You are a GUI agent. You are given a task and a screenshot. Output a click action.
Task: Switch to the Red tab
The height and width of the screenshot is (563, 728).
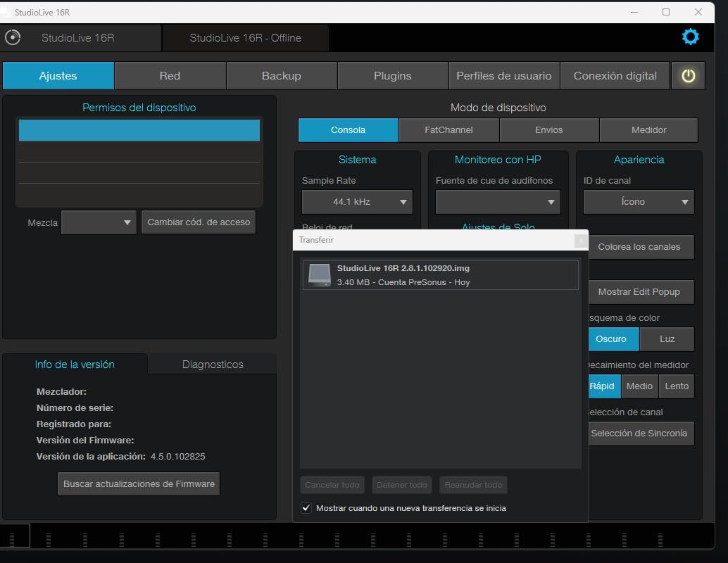[170, 76]
